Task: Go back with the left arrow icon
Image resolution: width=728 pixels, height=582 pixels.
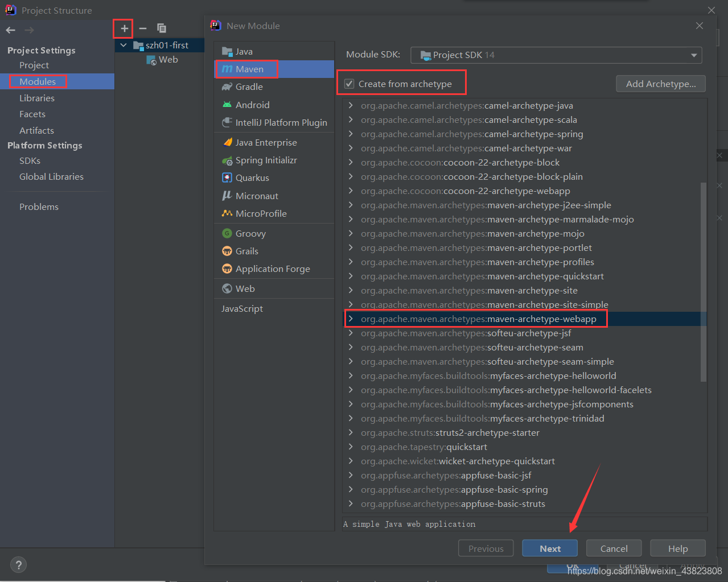Action: coord(11,30)
